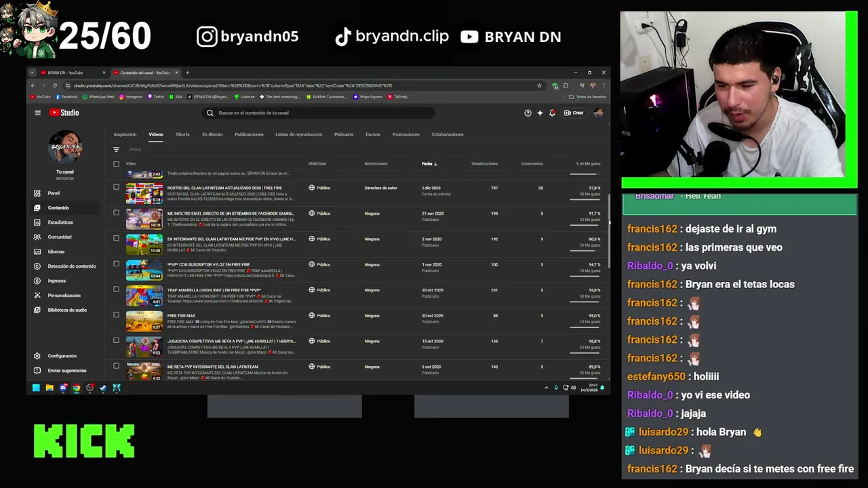Check the FREE FIRE MAX video row

(116, 315)
